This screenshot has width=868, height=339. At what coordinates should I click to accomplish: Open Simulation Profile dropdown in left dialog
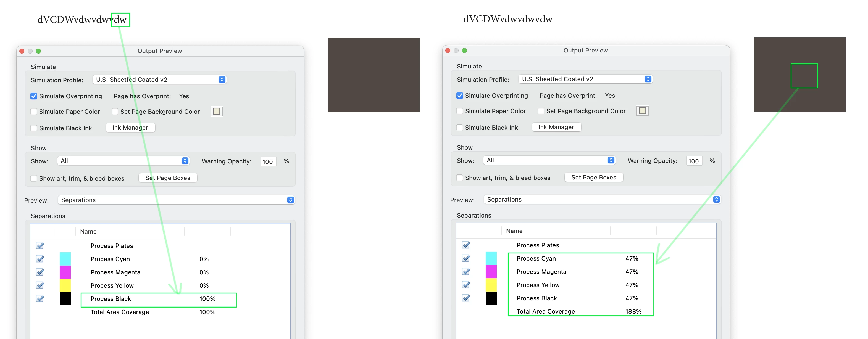point(159,80)
